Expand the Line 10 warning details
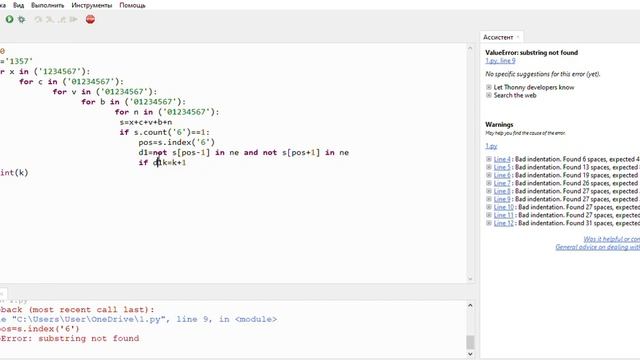This screenshot has width=640, height=360. (489, 207)
